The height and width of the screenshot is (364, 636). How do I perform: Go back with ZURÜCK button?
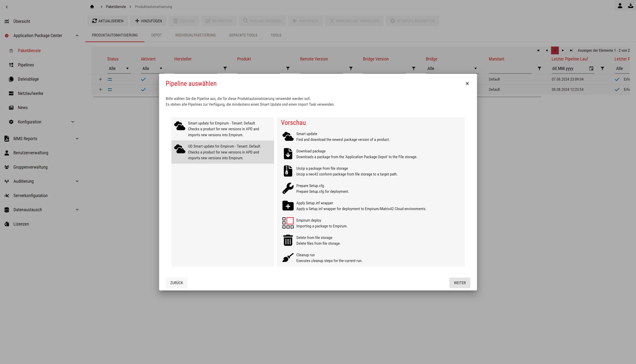[176, 283]
